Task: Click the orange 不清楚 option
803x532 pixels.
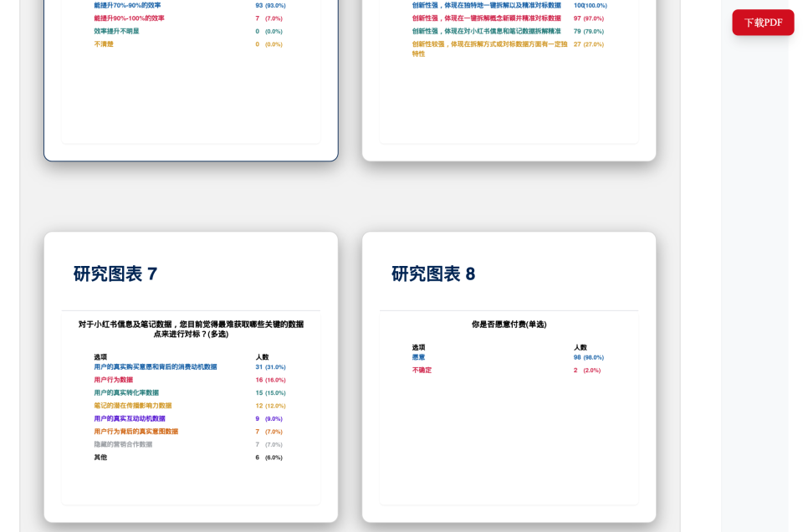Action: tap(104, 43)
